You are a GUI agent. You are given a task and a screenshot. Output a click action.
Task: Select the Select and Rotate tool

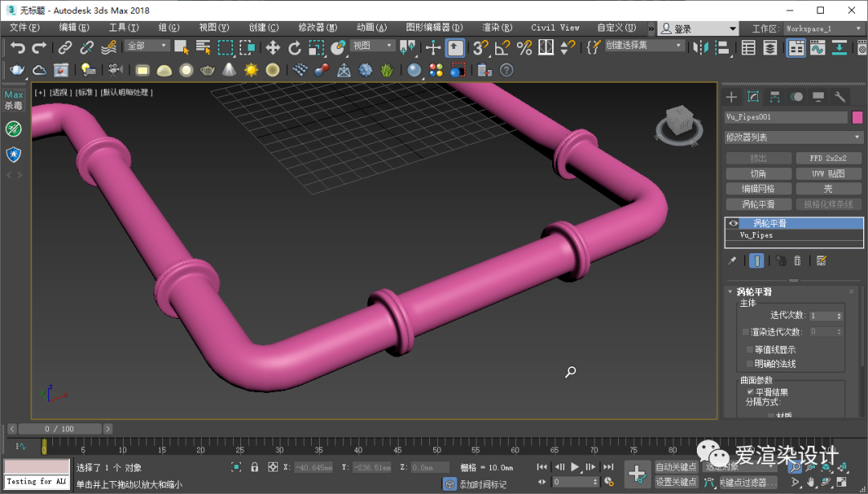tap(294, 48)
